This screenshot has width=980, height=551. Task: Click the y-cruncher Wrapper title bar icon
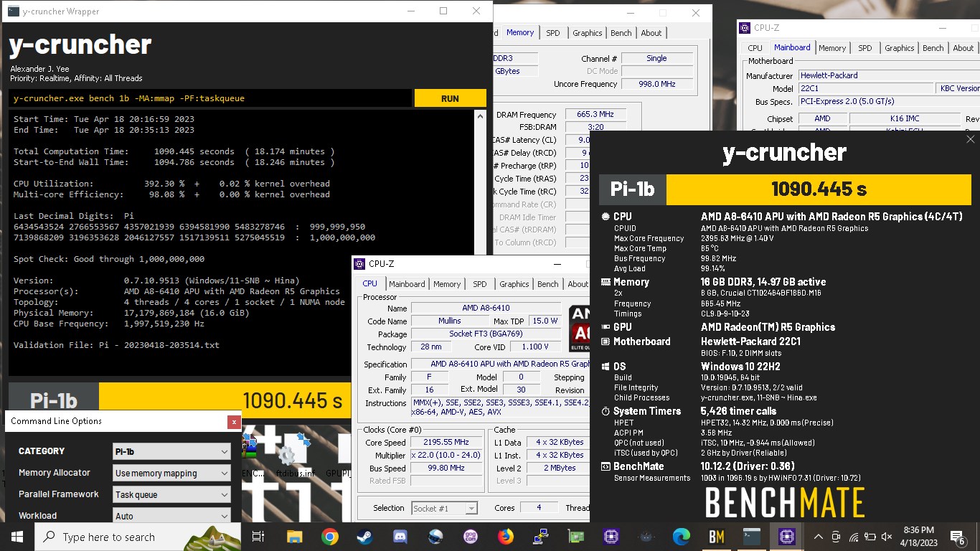[12, 11]
